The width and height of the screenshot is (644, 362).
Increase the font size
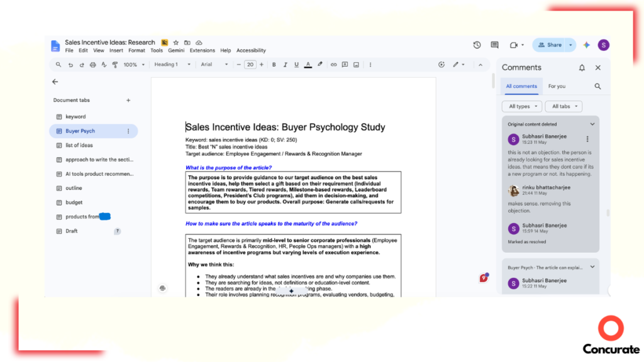coord(261,65)
